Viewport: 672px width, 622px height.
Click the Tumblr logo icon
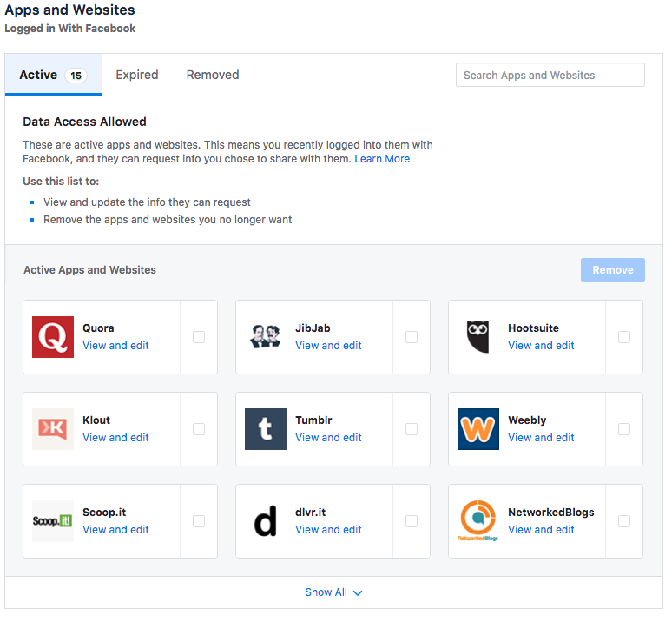266,429
